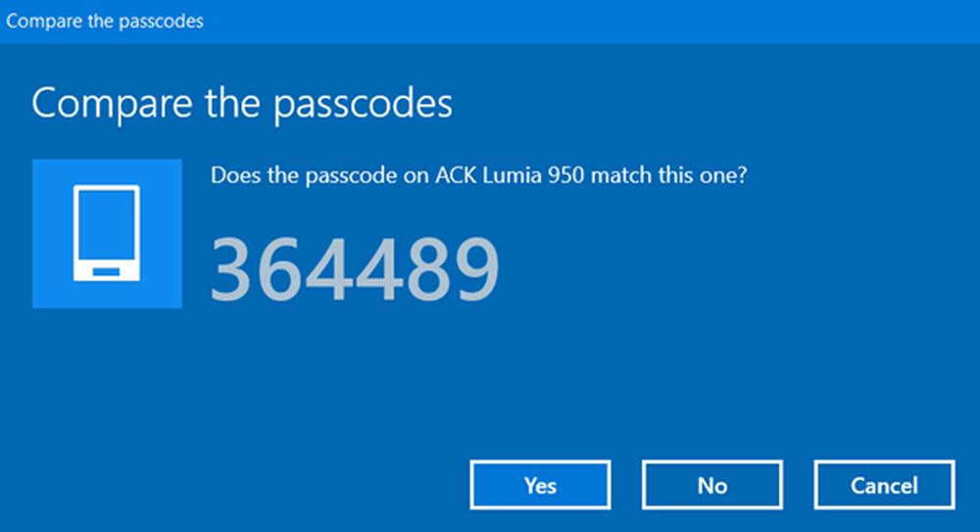Click the white phone device icon
Screen dimensions: 980x532
point(107,233)
